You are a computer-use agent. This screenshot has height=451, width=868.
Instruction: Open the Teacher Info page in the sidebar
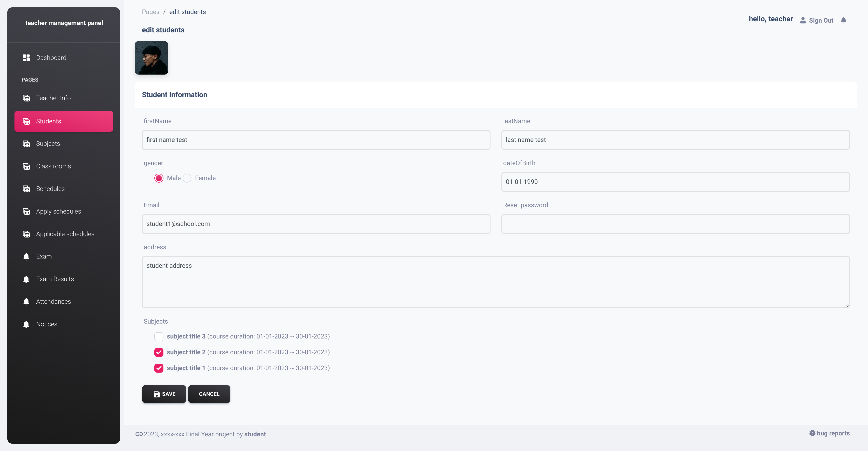pos(53,98)
